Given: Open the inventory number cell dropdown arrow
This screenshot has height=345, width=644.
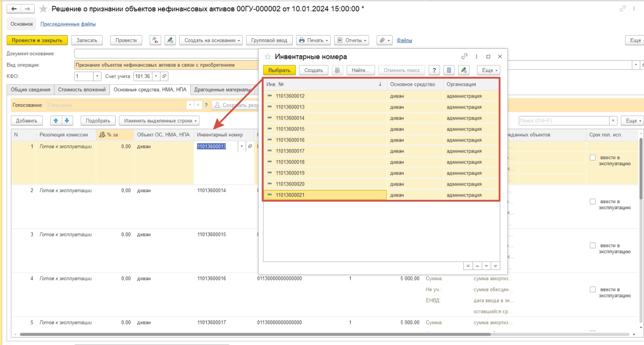Looking at the screenshot, I should coord(241,146).
